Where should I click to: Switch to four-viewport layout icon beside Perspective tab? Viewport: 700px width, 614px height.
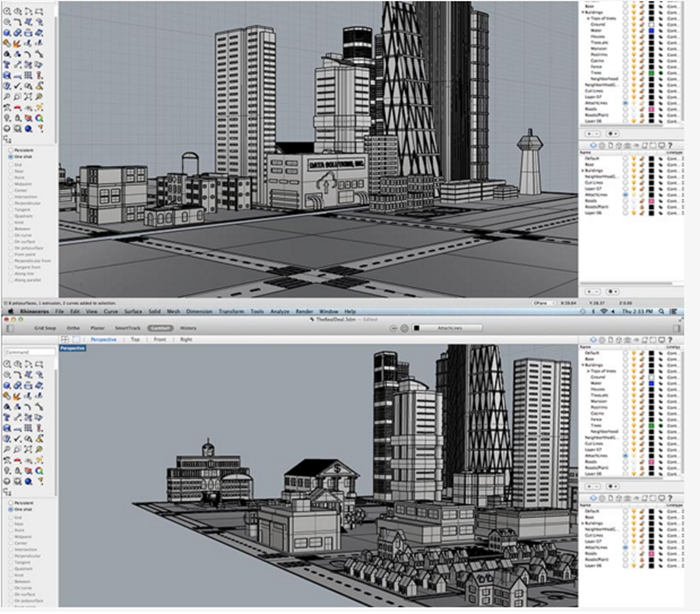click(65, 339)
